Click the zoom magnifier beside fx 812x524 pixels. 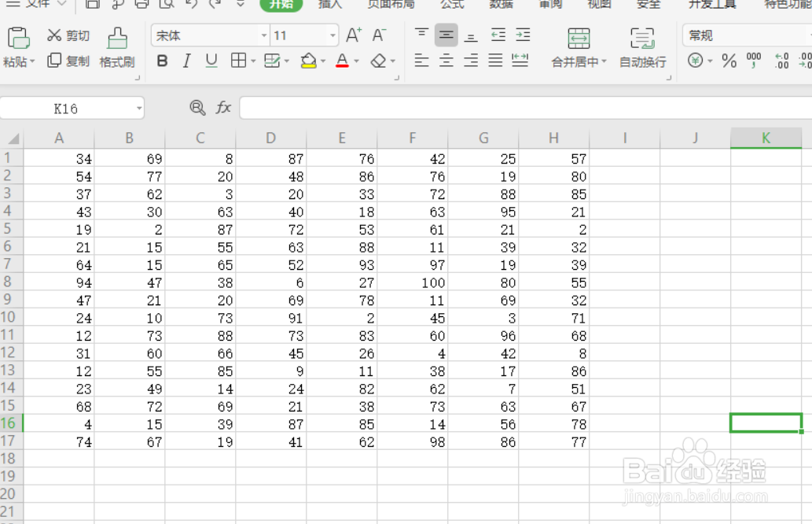tap(197, 108)
